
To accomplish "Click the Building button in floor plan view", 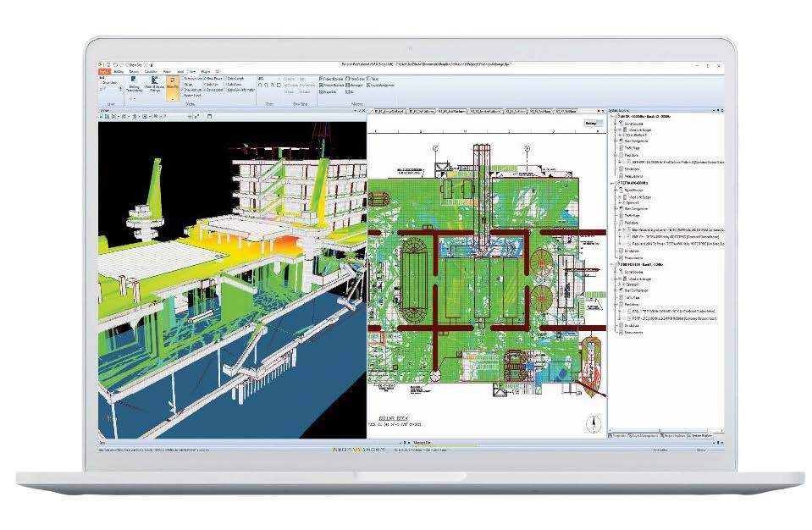I will 591,123.
